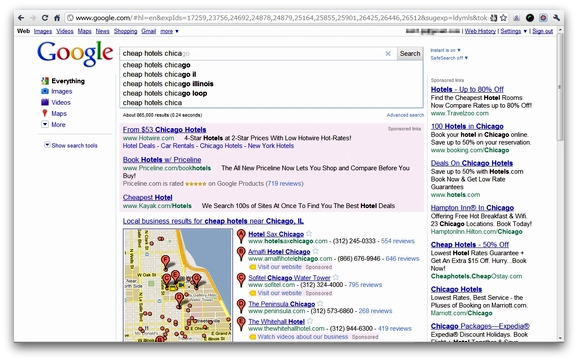The image size is (578, 361).
Task: Click map marker A beside Hotel Sax Chicago
Action: click(x=241, y=236)
